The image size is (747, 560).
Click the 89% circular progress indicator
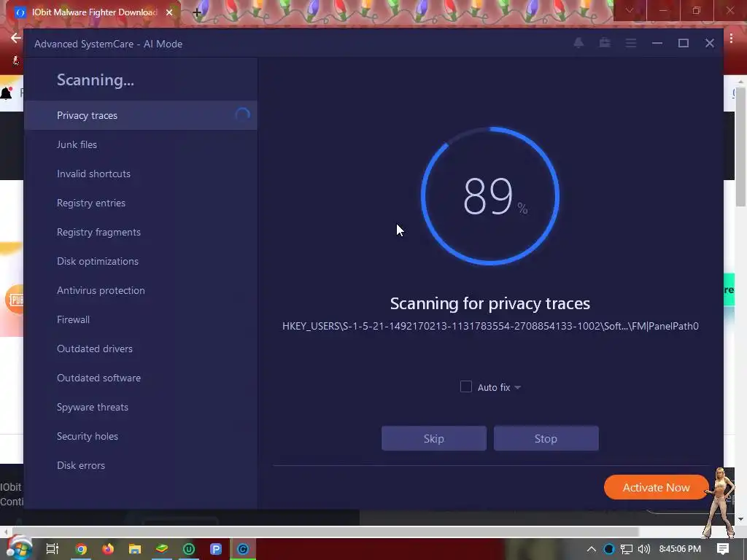[490, 195]
